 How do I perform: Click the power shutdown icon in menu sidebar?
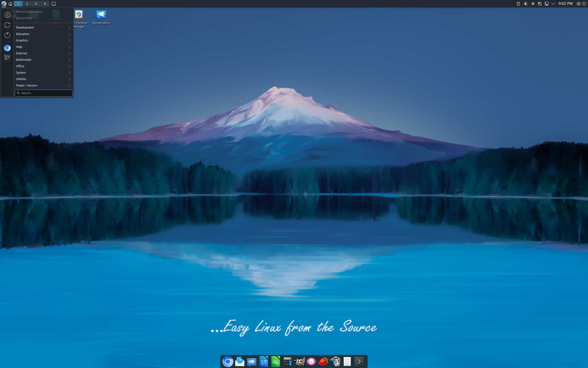coord(7,35)
